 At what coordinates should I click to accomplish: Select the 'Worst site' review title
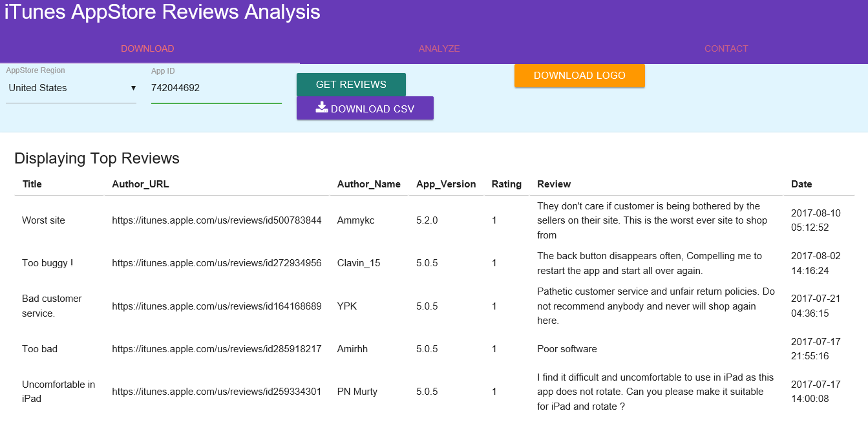pos(43,220)
